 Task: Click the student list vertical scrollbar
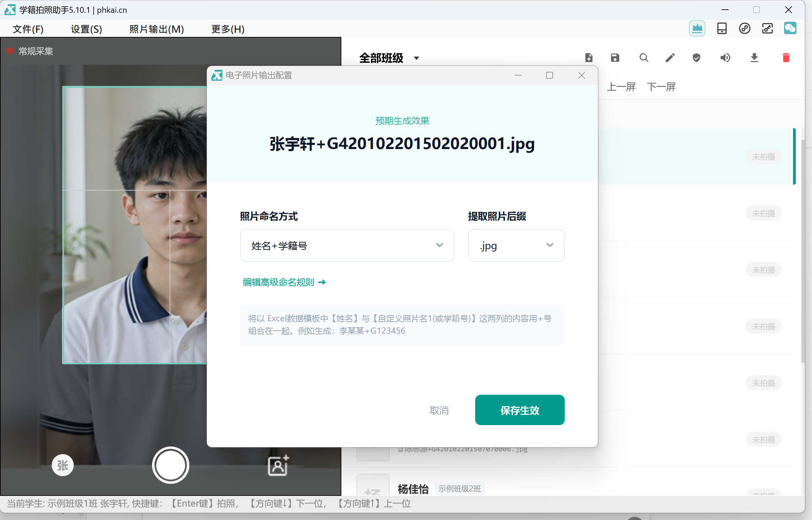803,251
